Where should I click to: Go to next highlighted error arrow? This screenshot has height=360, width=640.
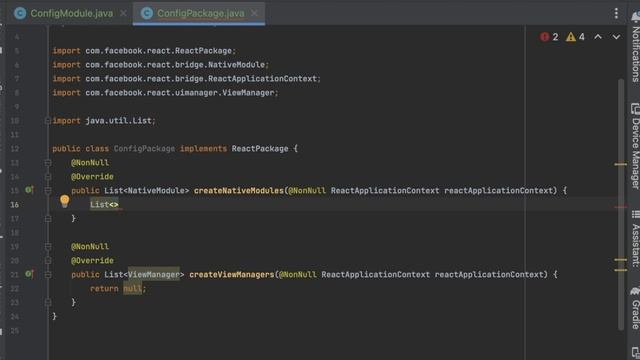pos(616,37)
